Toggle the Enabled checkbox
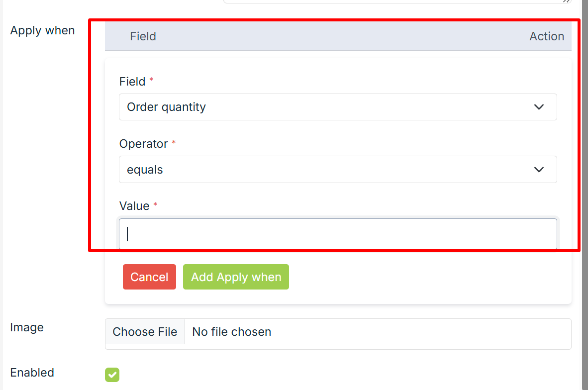Viewport: 588px width, 390px height. pyautogui.click(x=112, y=375)
